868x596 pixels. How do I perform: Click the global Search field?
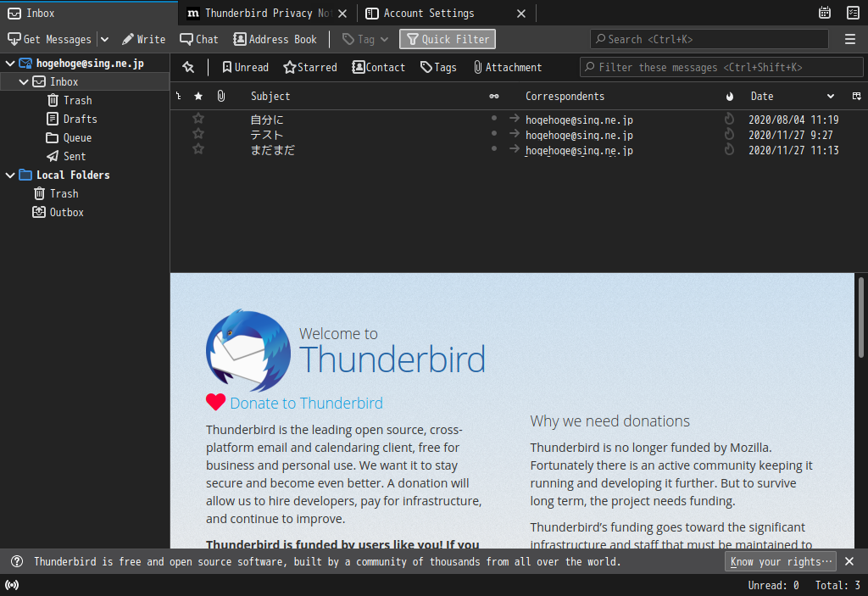click(709, 39)
